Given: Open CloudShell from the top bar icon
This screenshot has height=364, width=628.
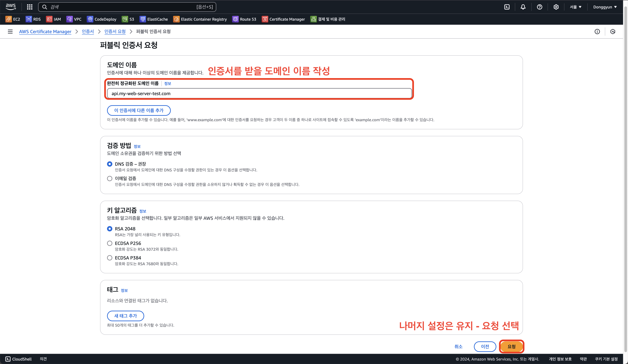Looking at the screenshot, I should tap(507, 7).
